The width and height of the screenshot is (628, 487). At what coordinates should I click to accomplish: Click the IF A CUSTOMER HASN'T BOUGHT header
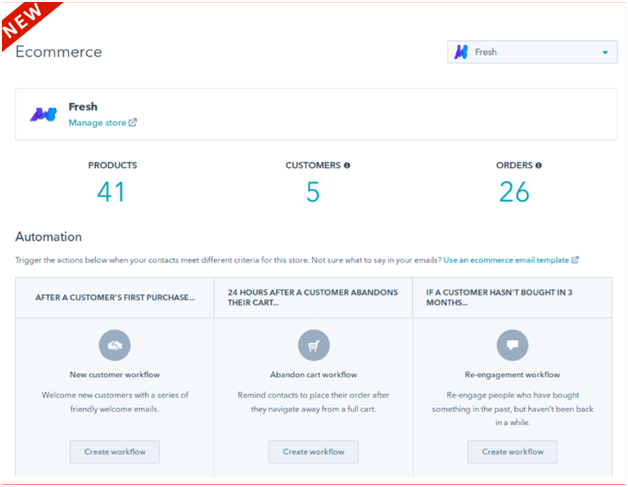[499, 298]
